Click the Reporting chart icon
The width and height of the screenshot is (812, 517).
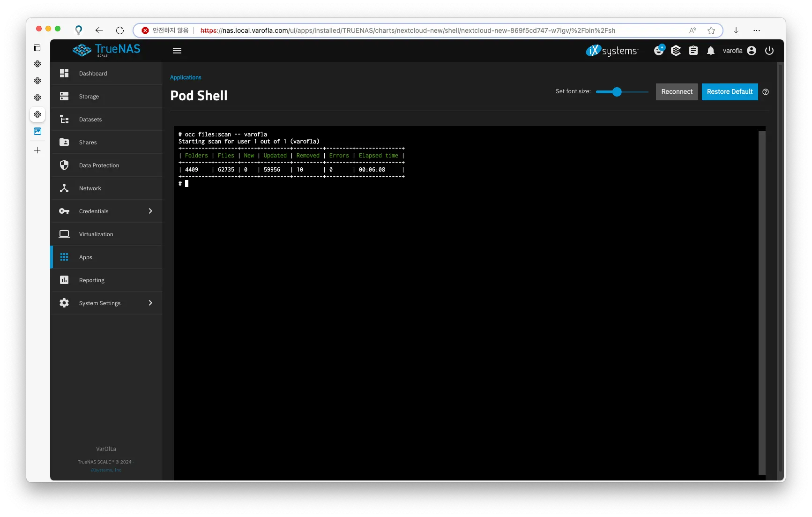tap(64, 280)
